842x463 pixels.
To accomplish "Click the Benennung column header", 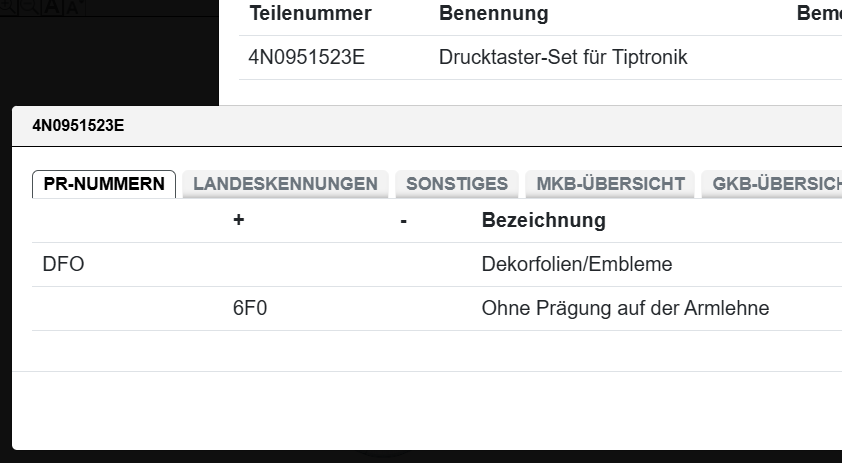I will 493,14.
